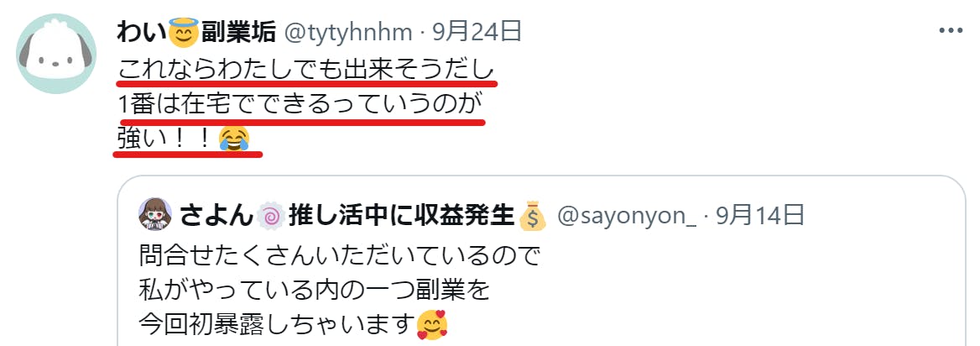Open the わい副業垢 display name profile
This screenshot has width=980, height=346.
click(196, 32)
